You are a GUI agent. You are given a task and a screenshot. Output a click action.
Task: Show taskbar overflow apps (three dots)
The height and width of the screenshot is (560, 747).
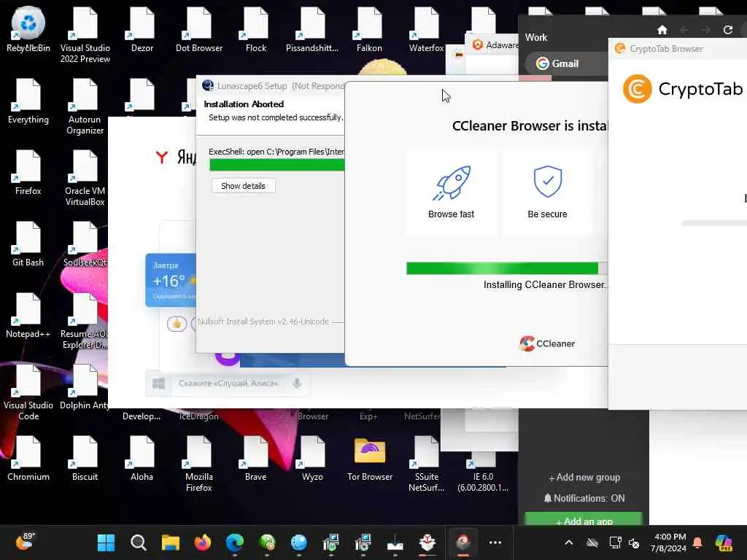point(495,542)
